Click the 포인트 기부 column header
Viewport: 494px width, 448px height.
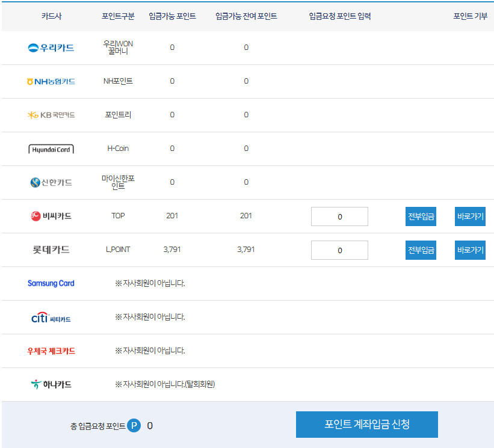coord(470,16)
